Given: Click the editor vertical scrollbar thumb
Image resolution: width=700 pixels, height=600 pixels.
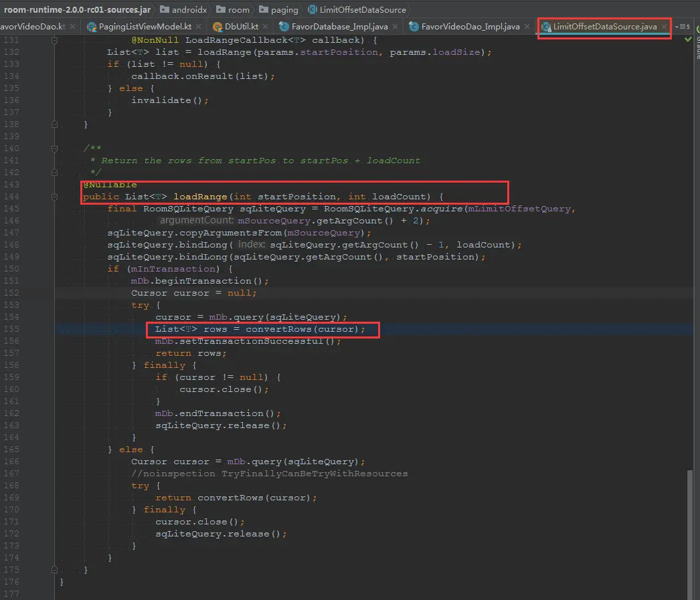Looking at the screenshot, I should pyautogui.click(x=690, y=534).
